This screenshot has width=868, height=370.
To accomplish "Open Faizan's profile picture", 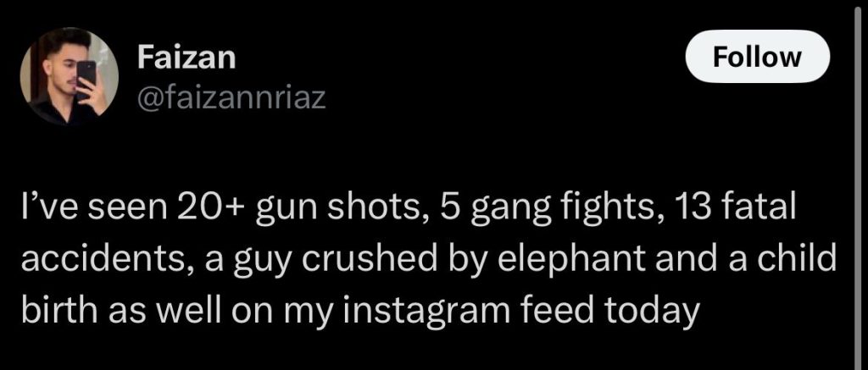I will tap(70, 76).
